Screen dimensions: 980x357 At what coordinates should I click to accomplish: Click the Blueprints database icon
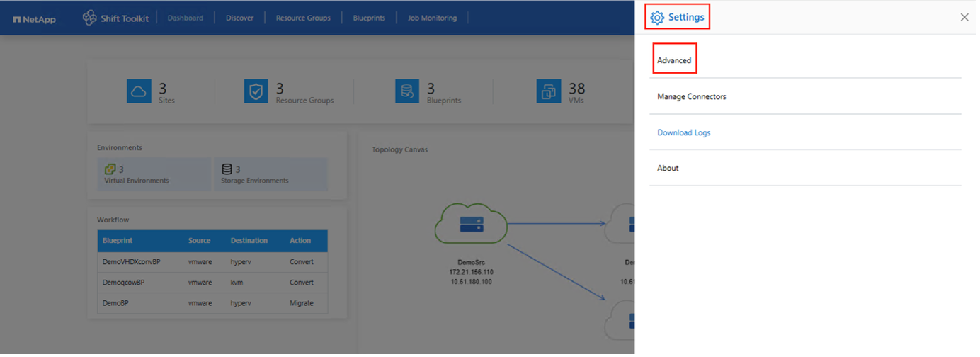[x=409, y=91]
